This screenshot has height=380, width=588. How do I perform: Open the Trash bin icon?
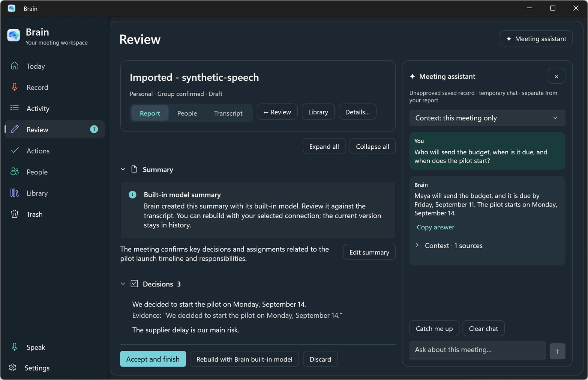coord(15,214)
